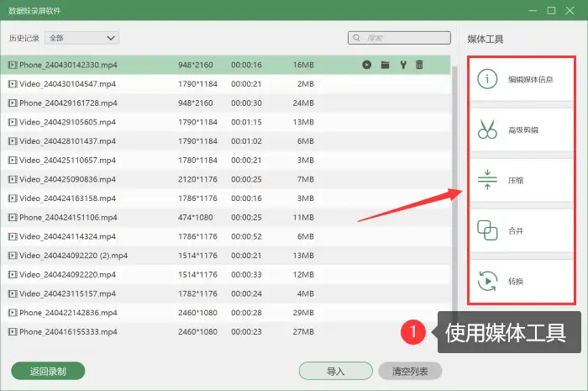This screenshot has width=588, height=391.
Task: Click the 返回录制 button
Action: [x=48, y=371]
